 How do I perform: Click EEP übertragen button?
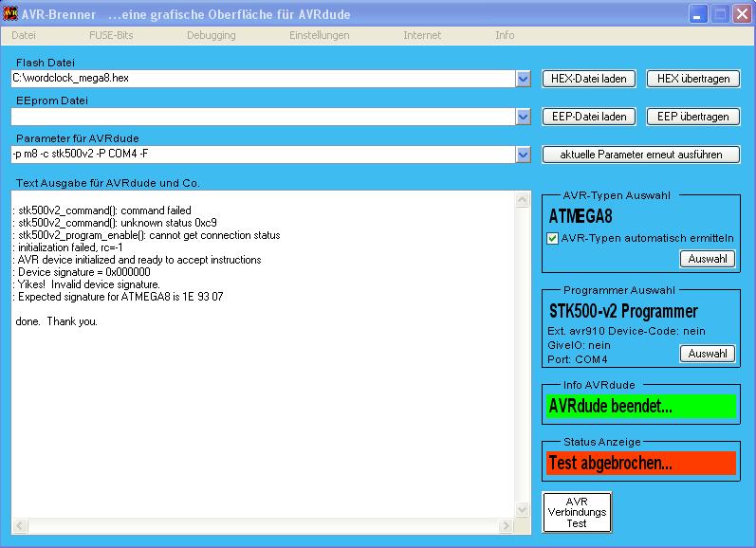(693, 117)
